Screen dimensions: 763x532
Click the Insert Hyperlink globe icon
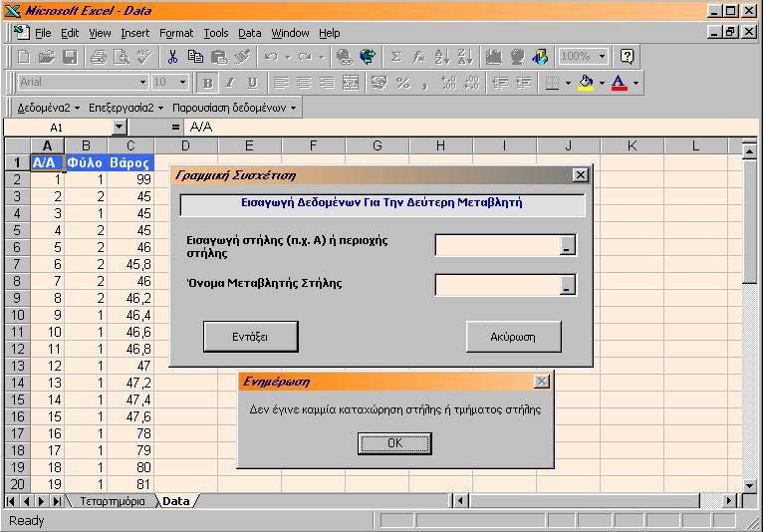[x=344, y=57]
